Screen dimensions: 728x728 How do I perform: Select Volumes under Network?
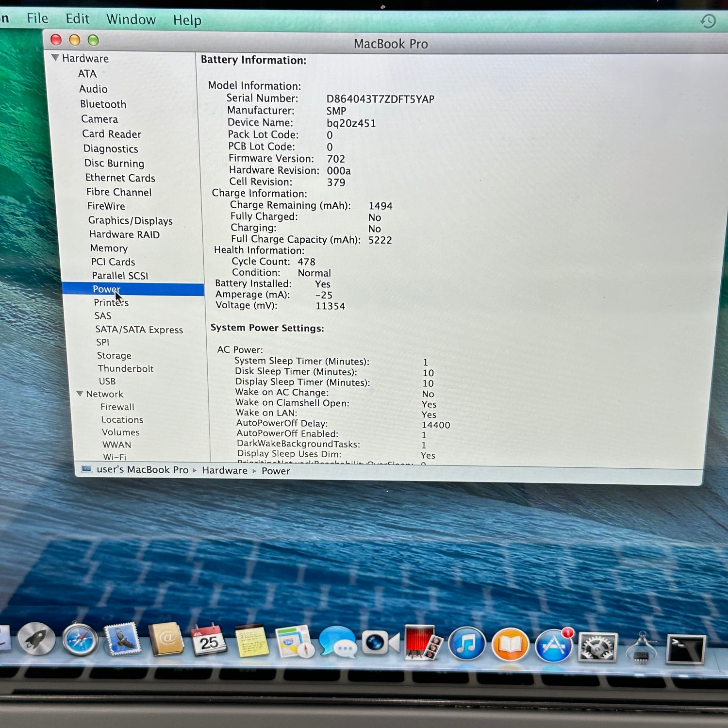tap(121, 432)
